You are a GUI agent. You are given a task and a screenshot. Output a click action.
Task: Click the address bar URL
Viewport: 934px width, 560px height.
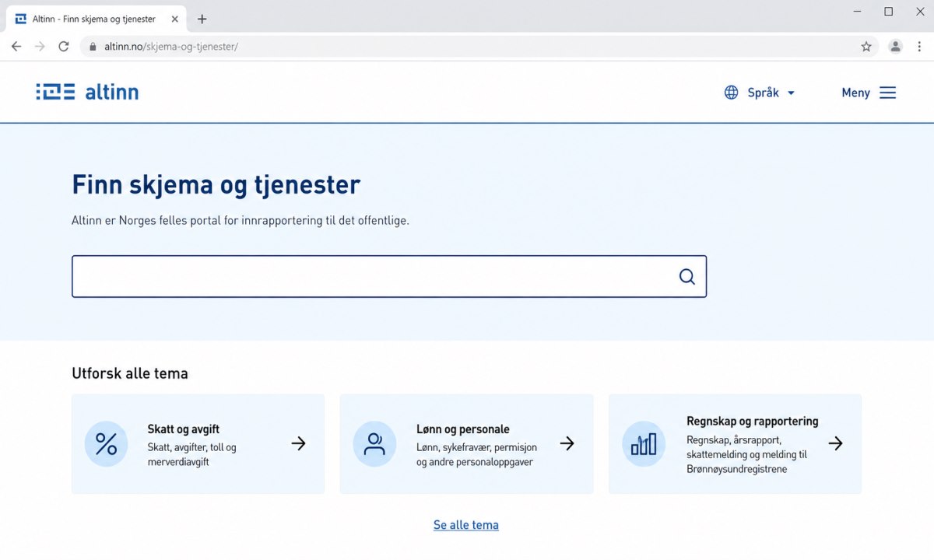point(171,47)
